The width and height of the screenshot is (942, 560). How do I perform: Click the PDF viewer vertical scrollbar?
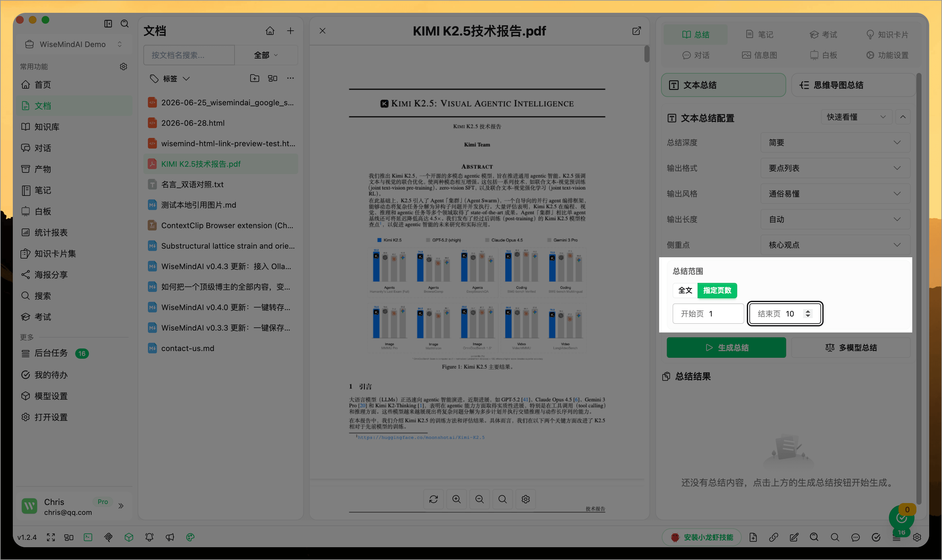647,54
